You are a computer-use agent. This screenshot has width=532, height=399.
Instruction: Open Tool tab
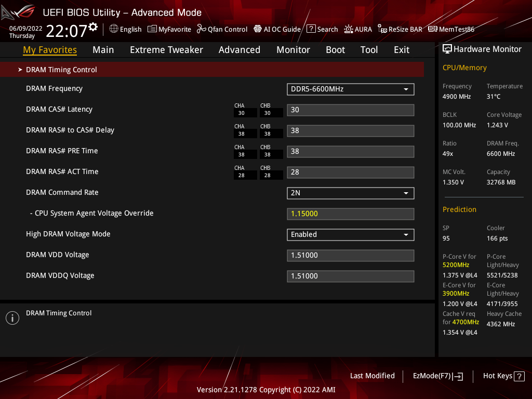click(x=369, y=50)
